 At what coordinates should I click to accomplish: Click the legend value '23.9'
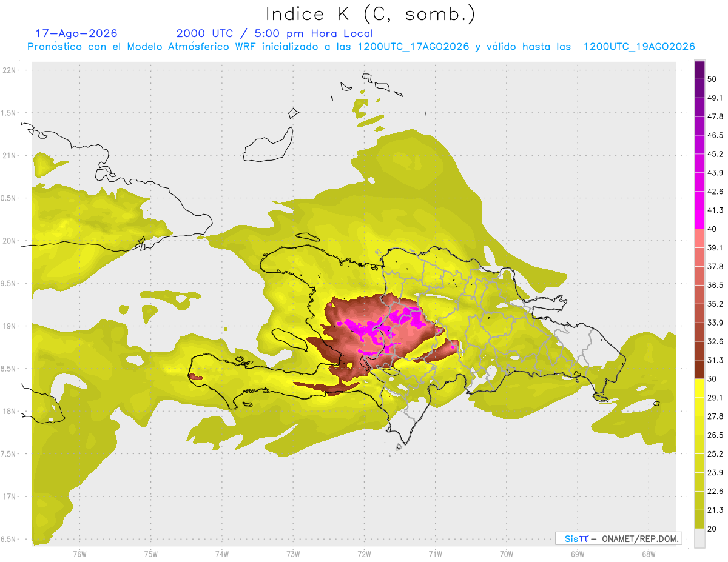(x=715, y=473)
